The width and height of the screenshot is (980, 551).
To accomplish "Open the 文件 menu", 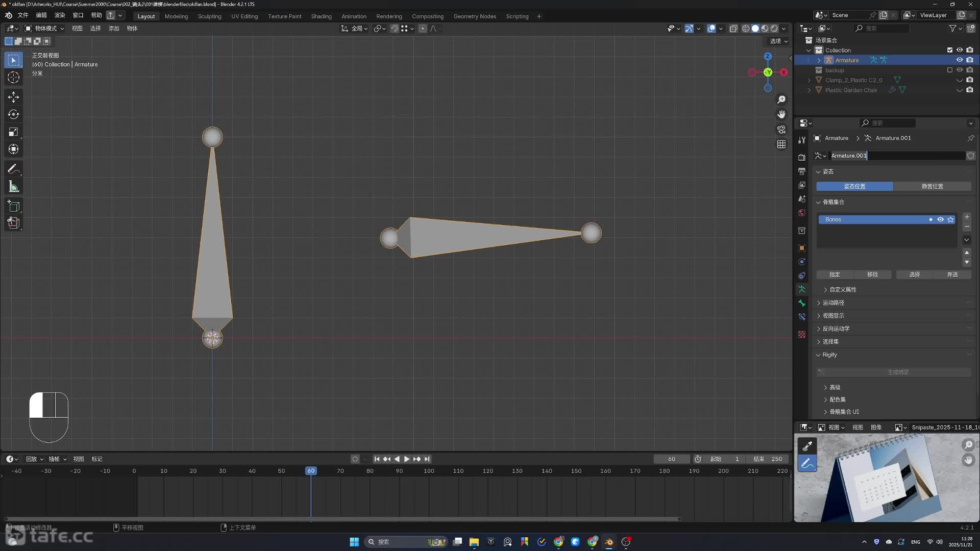I will click(23, 15).
